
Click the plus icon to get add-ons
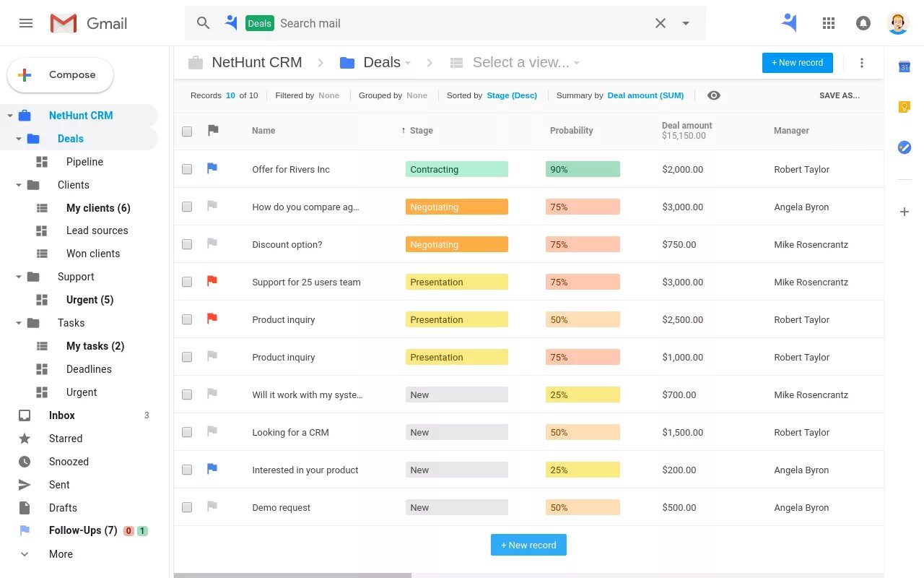(904, 212)
